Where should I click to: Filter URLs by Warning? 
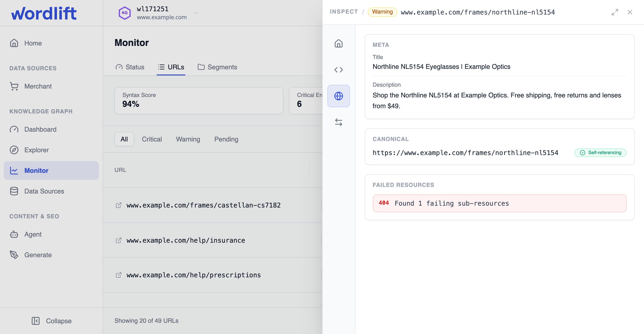point(188,139)
